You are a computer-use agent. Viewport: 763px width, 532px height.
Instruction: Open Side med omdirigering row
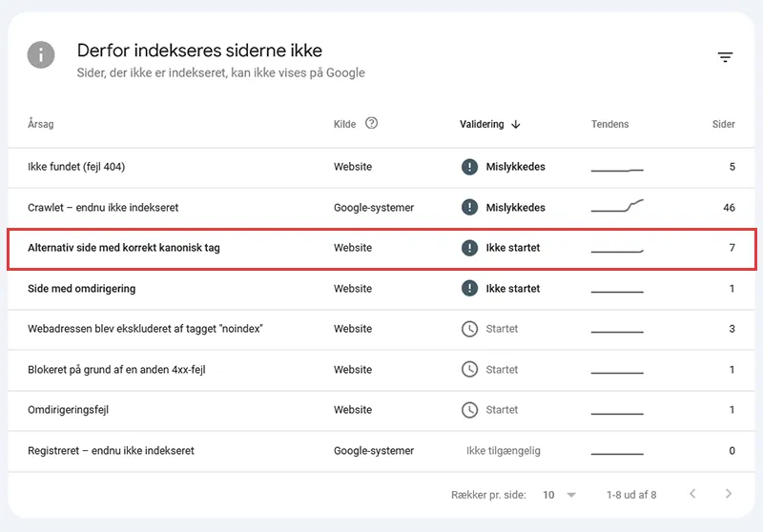point(381,288)
